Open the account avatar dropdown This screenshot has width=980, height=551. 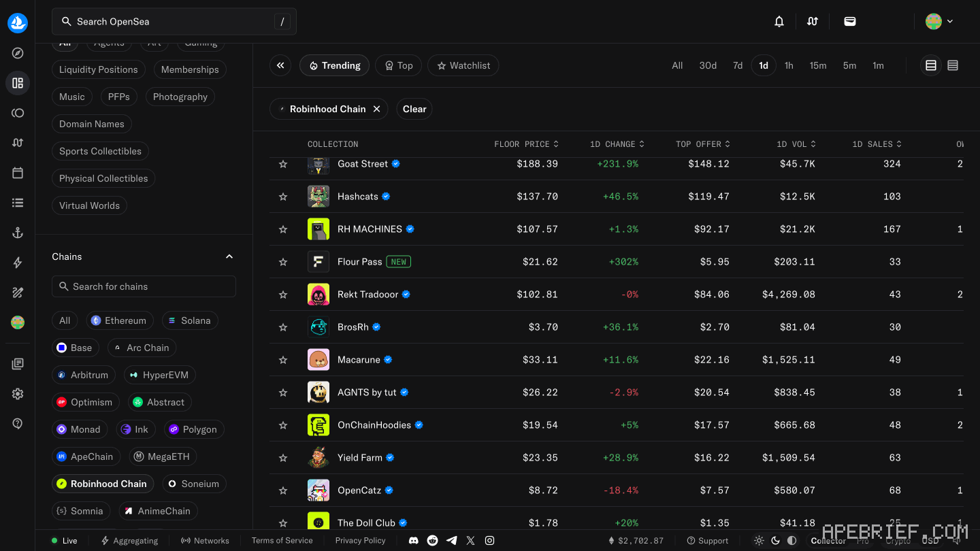[939, 22]
